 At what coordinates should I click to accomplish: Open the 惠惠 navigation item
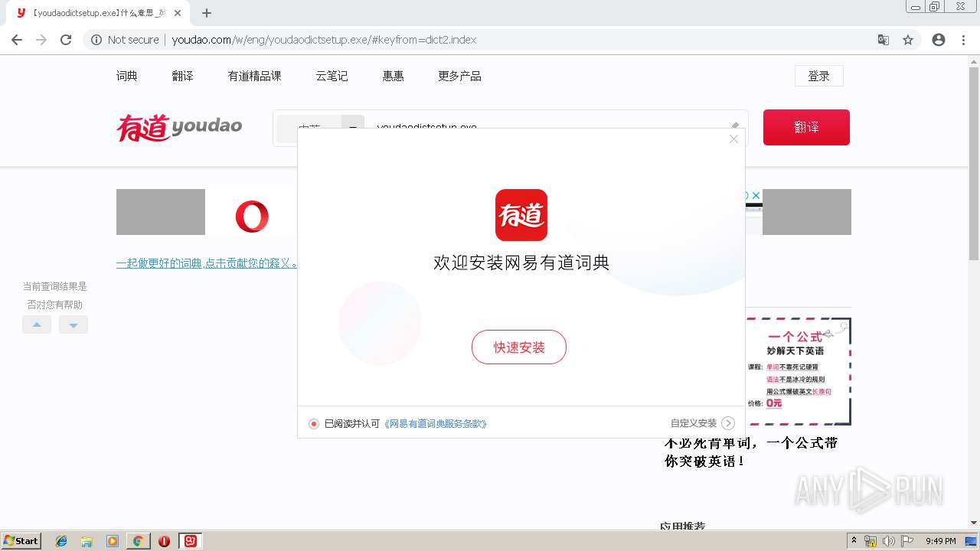(x=394, y=76)
